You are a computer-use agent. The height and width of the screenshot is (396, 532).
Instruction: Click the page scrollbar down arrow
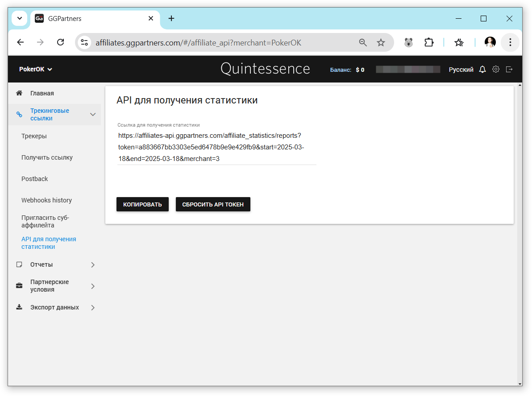click(x=520, y=384)
